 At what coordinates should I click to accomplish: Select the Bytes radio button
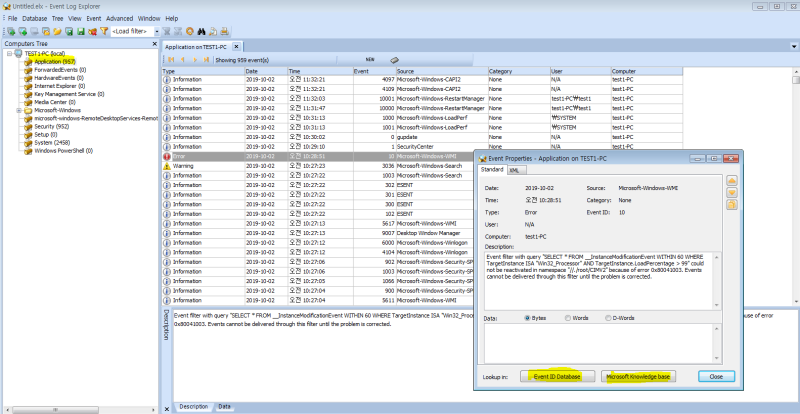tap(528, 318)
